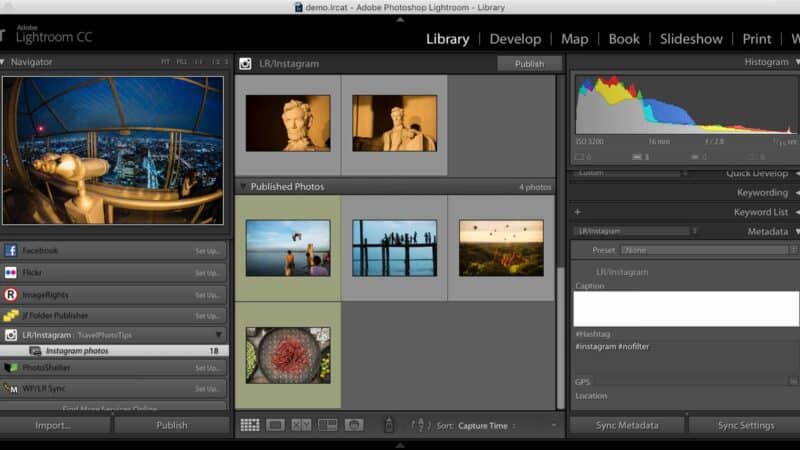This screenshot has height=450, width=800.
Task: Click the jf Folder Publisher icon
Action: click(x=11, y=316)
